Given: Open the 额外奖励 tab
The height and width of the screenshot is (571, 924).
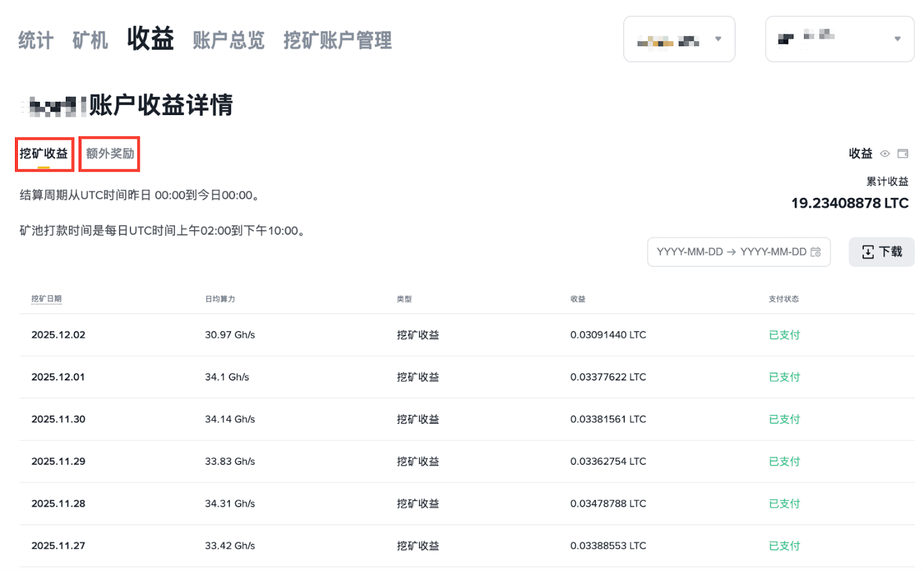Looking at the screenshot, I should click(x=109, y=154).
